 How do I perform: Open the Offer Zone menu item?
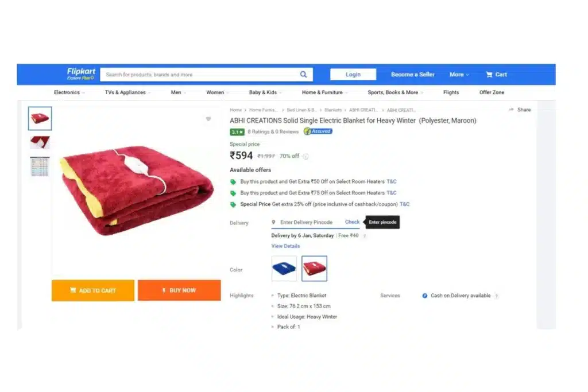click(x=492, y=92)
